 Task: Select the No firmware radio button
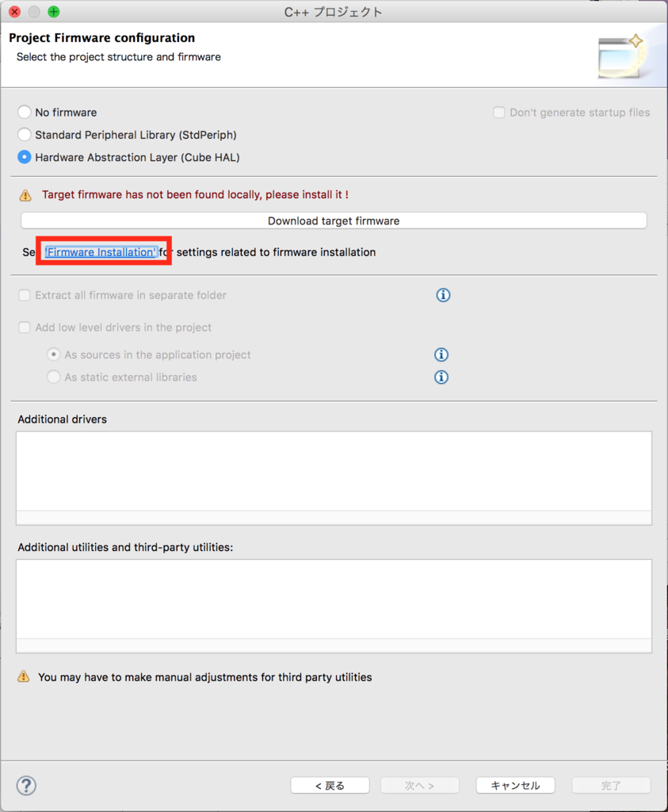(x=25, y=112)
